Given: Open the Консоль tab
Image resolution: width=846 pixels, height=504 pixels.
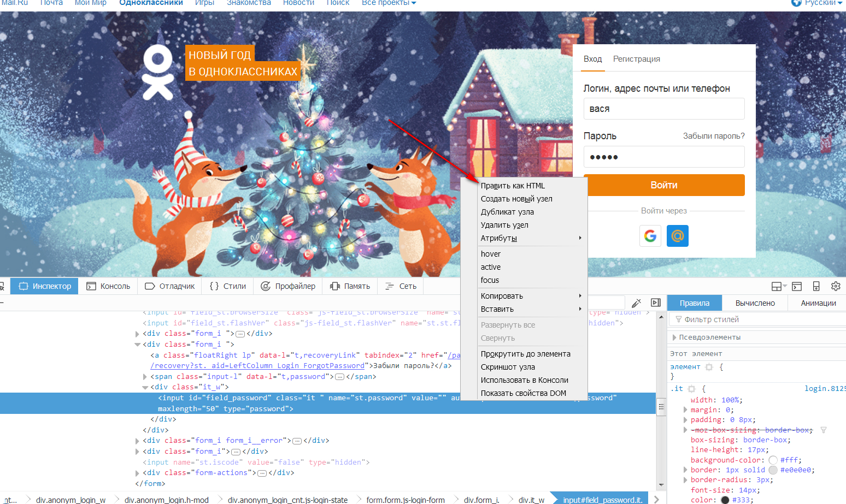Looking at the screenshot, I should point(109,286).
